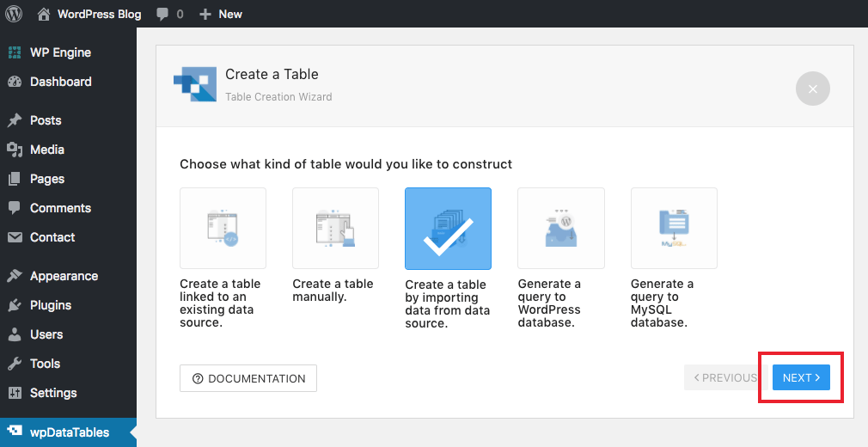Click the wpDataTables logo in wizard header
The height and width of the screenshot is (447, 868).
click(x=195, y=84)
